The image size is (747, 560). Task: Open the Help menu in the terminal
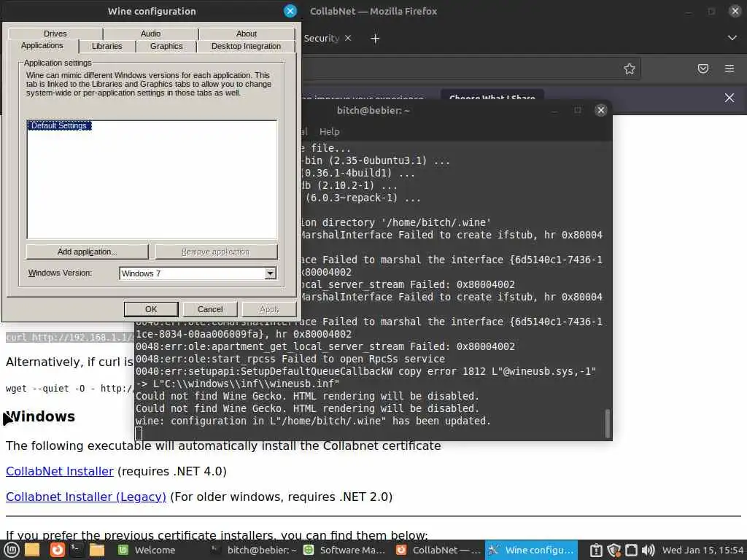coord(329,131)
